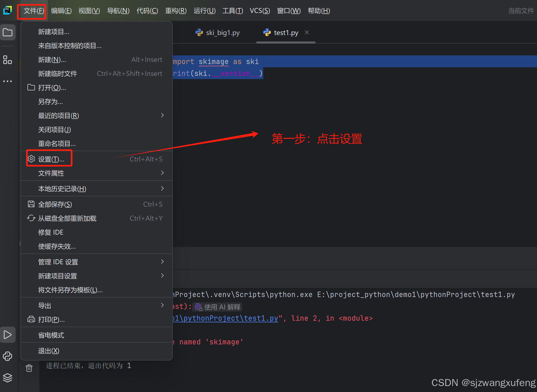
Task: Click the Python logo on ski_big1.py tab
Action: click(x=199, y=32)
